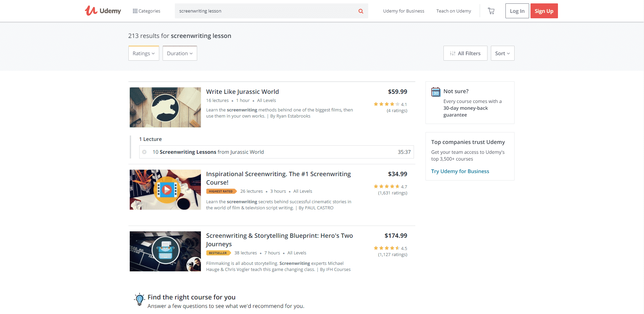Click '(1,631 ratings)' text
Viewport: 644px width, 314px height.
(x=393, y=193)
